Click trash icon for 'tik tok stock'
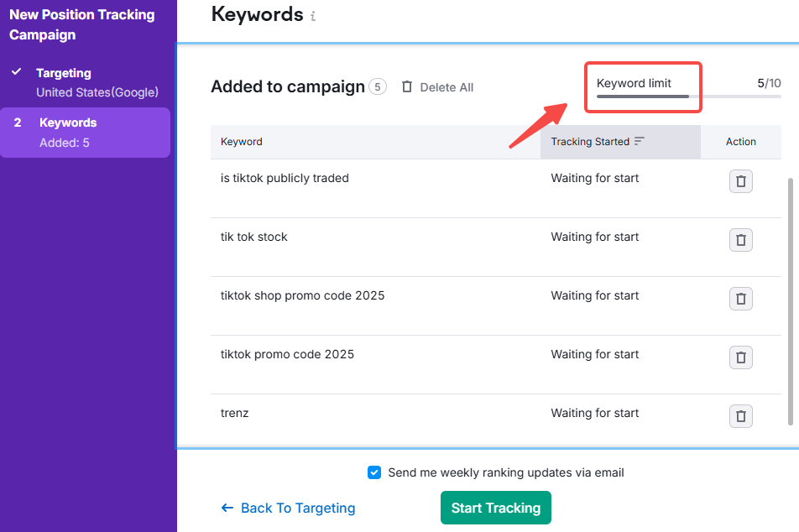This screenshot has width=799, height=532. (x=740, y=240)
